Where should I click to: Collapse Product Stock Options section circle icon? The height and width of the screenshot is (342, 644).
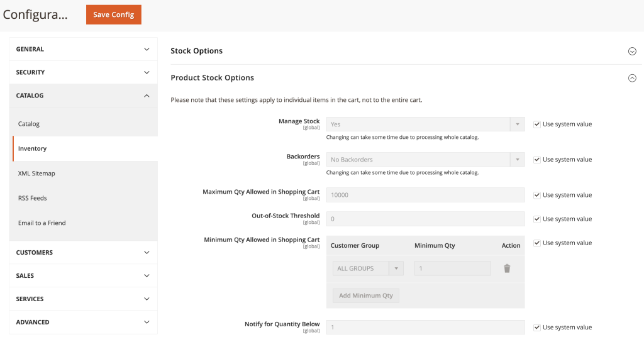click(632, 78)
